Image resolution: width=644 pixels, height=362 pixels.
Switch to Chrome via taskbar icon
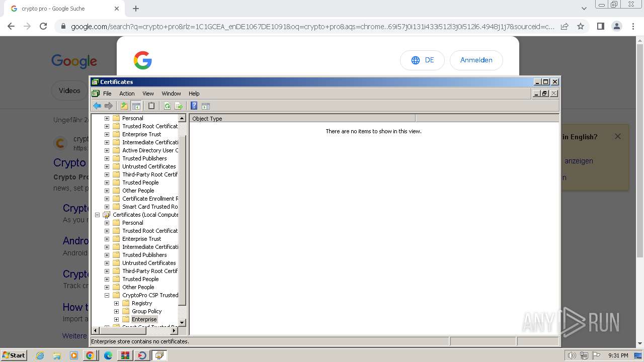(x=90, y=355)
